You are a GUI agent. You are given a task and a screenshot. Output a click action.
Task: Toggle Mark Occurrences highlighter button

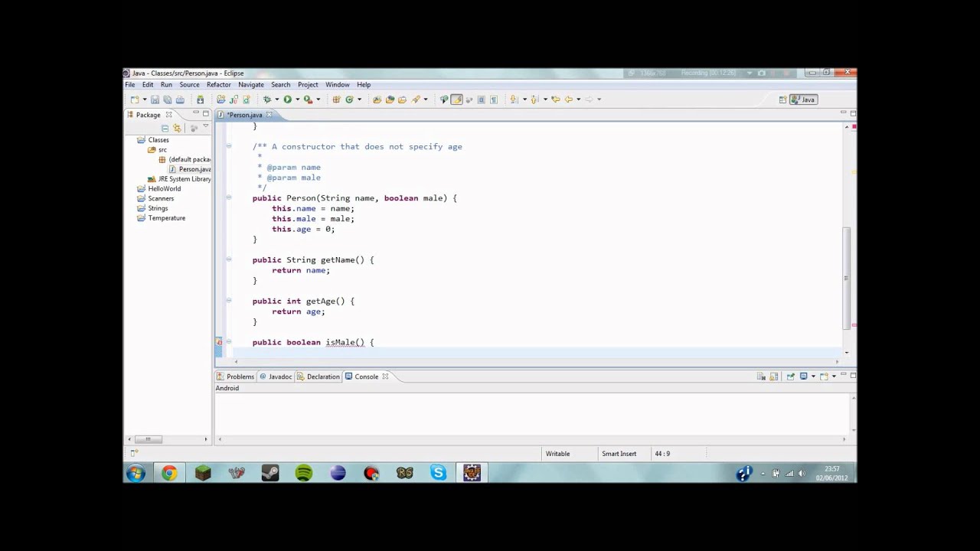pos(456,99)
